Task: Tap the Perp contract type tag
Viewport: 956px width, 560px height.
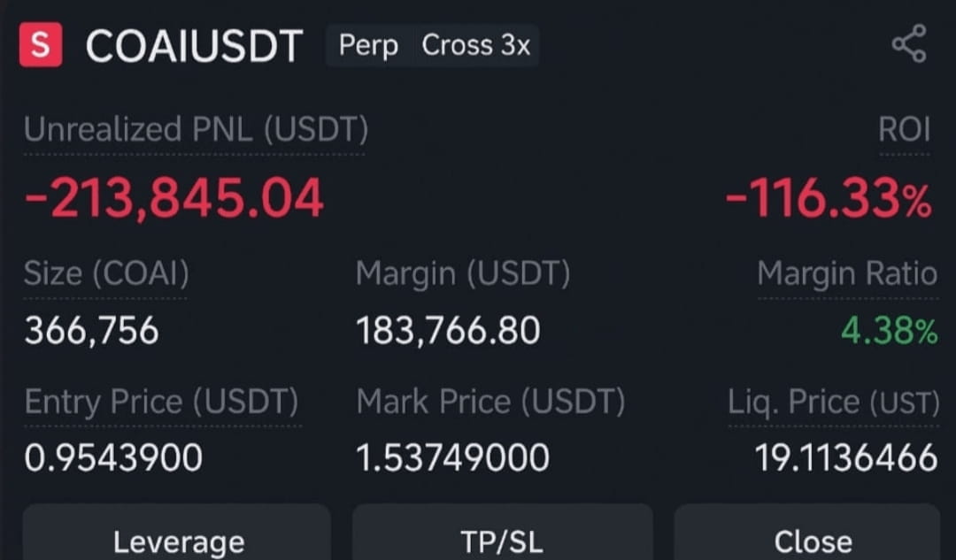Action: click(x=368, y=45)
